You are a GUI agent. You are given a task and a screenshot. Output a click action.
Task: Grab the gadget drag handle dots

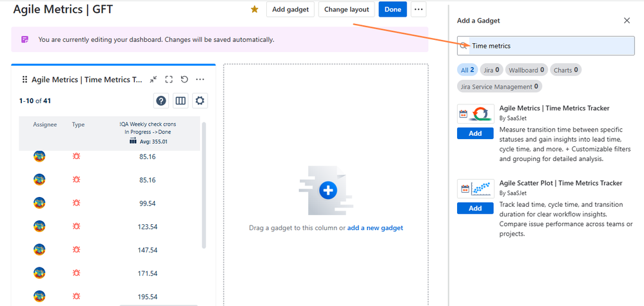(x=24, y=80)
